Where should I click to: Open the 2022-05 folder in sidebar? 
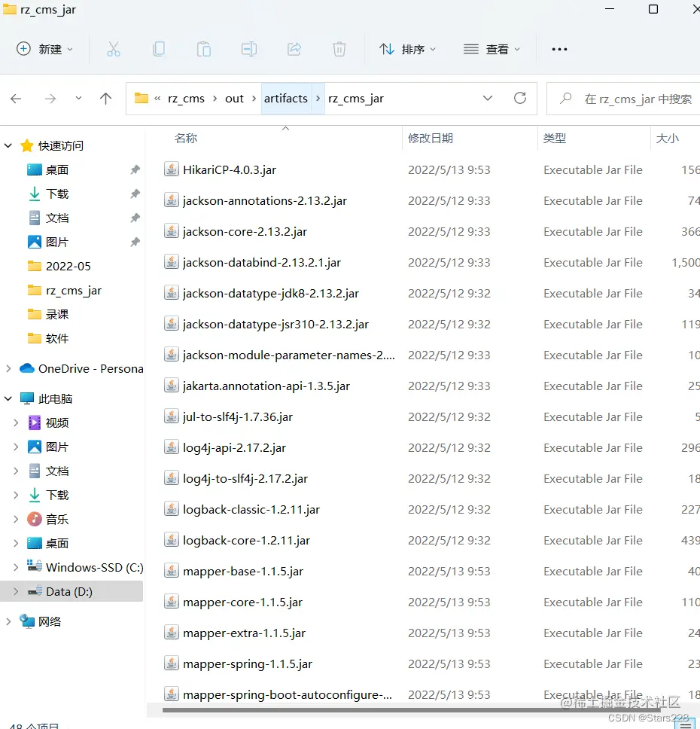pyautogui.click(x=68, y=267)
